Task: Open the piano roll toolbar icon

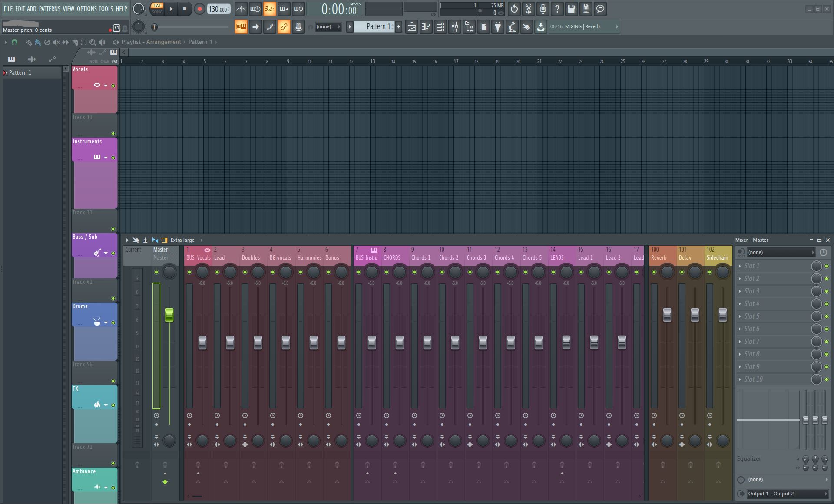Action: [426, 27]
